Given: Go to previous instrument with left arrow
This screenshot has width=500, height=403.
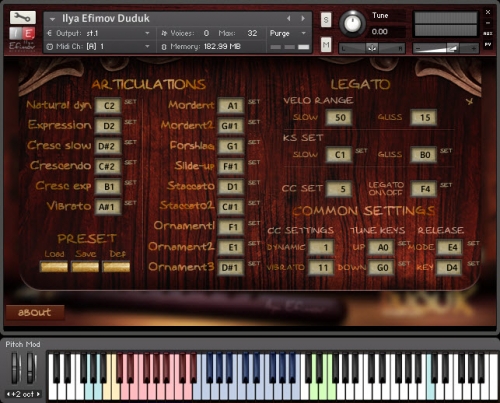Looking at the screenshot, I should [289, 19].
